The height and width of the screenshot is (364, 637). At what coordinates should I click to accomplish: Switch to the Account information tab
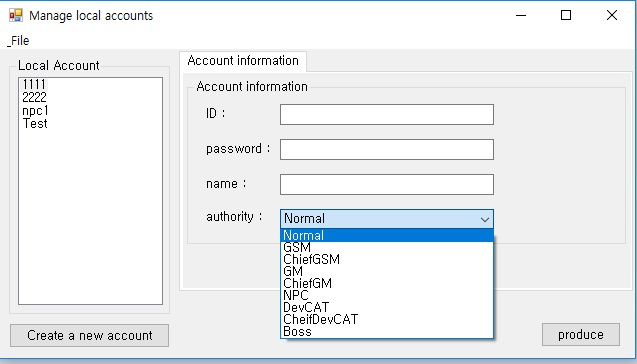tap(243, 61)
